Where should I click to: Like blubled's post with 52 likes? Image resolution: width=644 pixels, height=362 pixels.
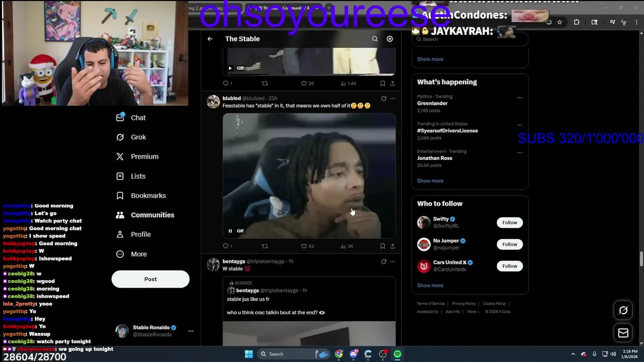(x=304, y=246)
